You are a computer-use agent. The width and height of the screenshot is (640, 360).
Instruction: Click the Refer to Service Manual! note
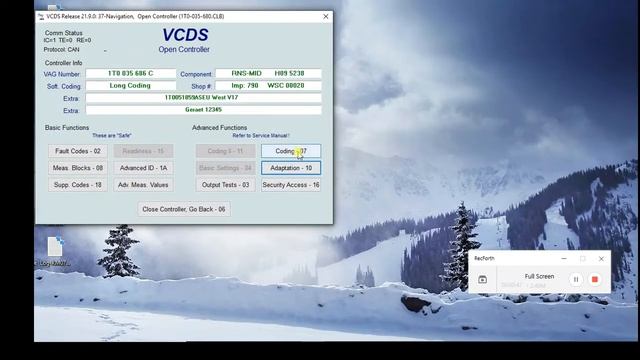pyautogui.click(x=261, y=136)
